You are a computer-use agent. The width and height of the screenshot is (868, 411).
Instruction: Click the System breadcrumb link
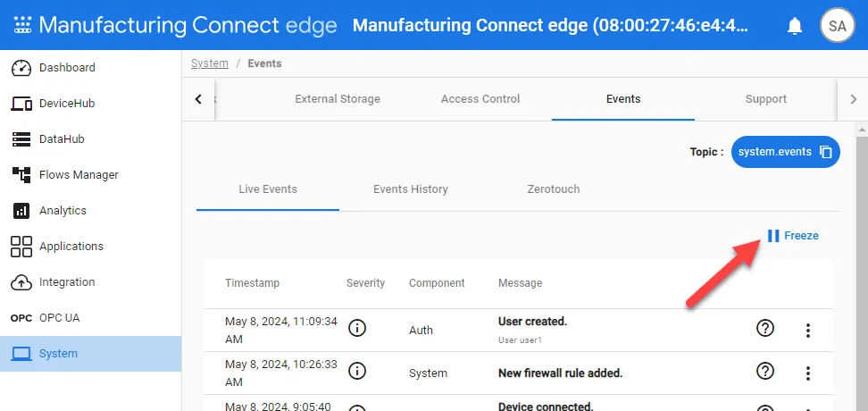point(210,63)
